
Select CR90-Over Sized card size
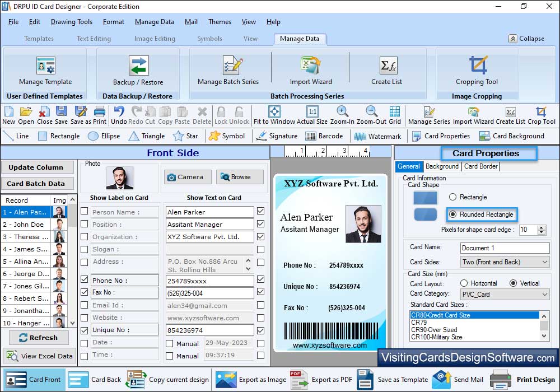(474, 330)
